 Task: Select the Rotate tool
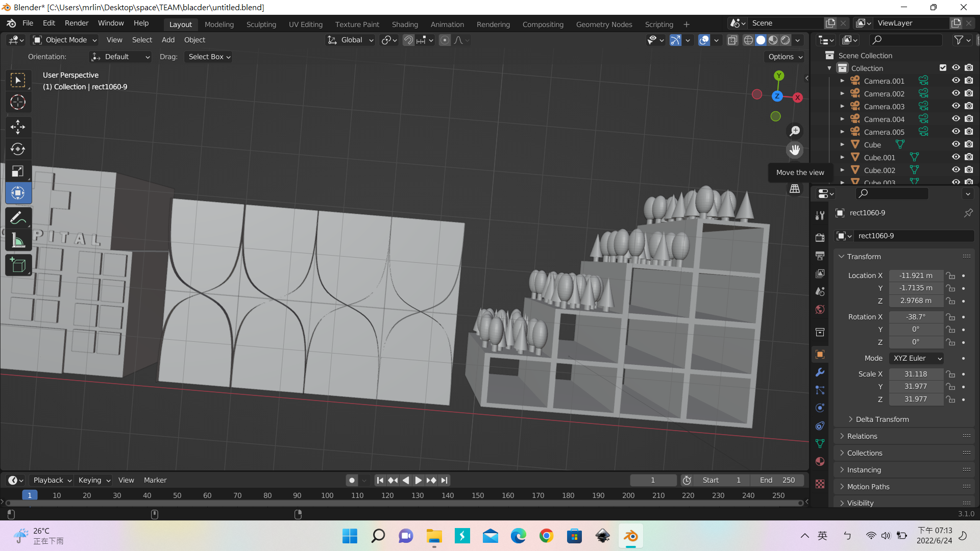coord(18,149)
